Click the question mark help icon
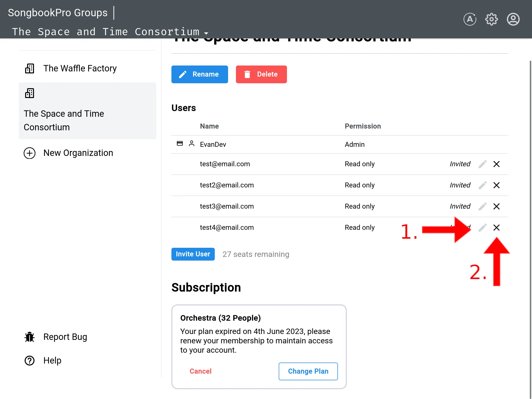532x399 pixels. [30, 361]
